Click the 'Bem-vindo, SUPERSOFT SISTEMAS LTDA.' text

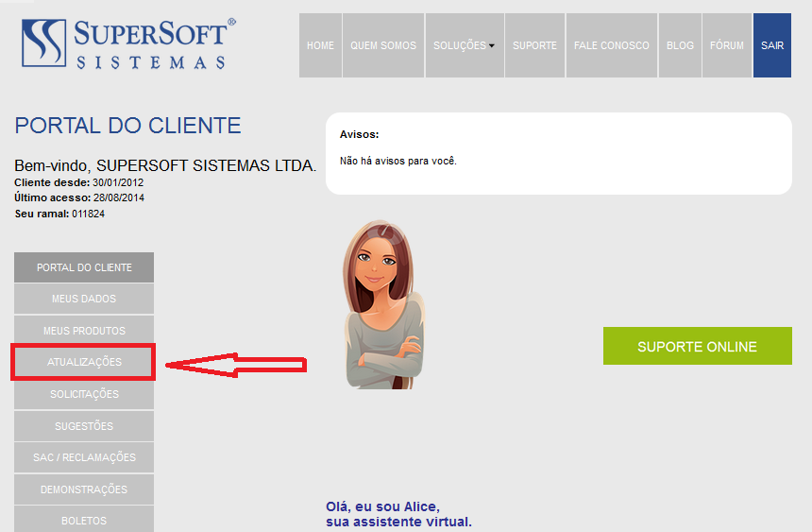(165, 165)
